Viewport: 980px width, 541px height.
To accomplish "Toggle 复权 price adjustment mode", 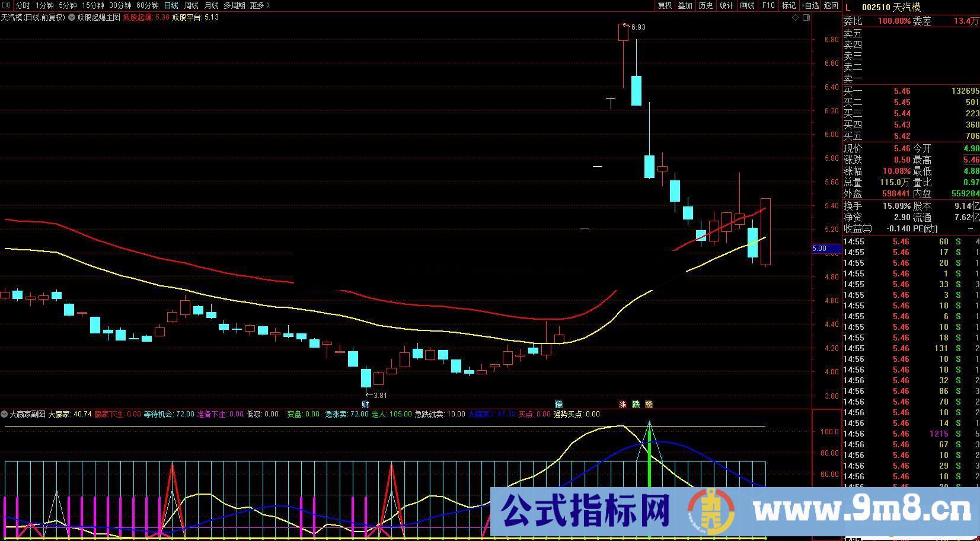I will point(664,5).
